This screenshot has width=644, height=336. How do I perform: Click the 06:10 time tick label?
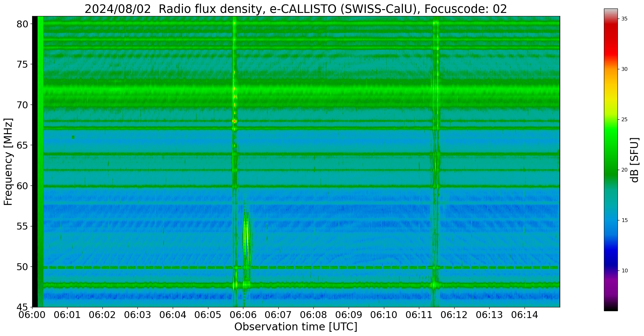click(x=384, y=315)
